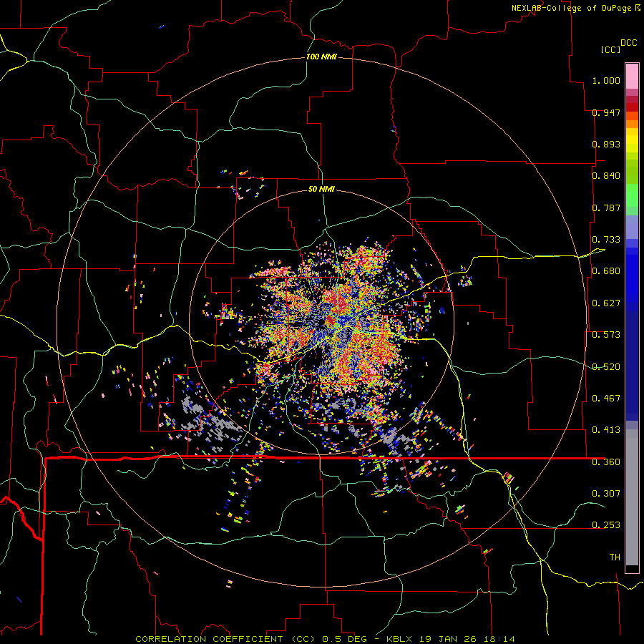Pick the gray color band near 0.307

pos(632,497)
